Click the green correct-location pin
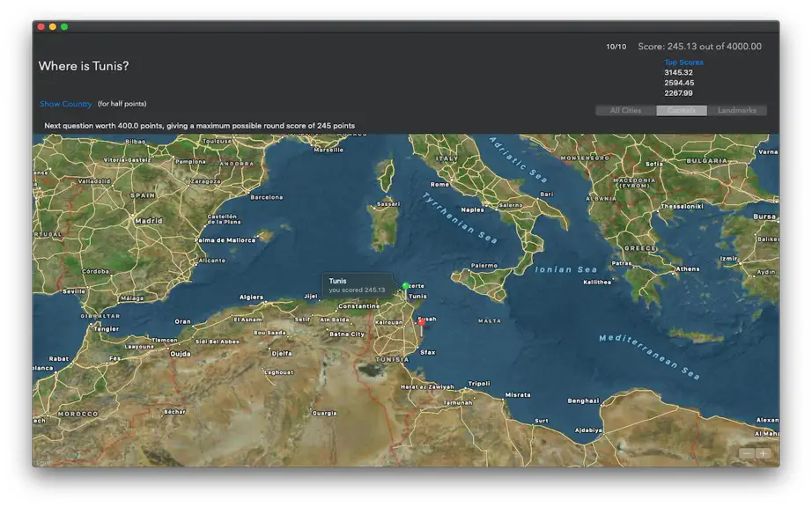Image resolution: width=812 pixels, height=507 pixels. click(405, 285)
